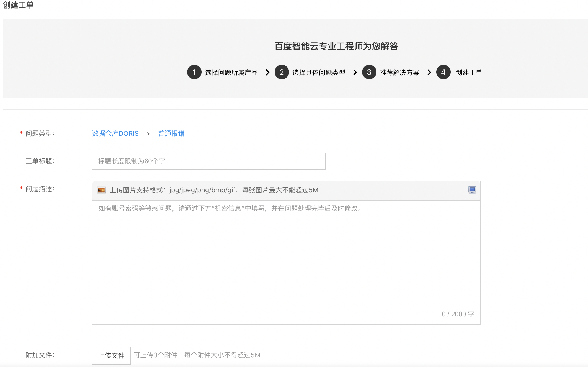Click the chevron arrow after 选择问题所属产品
The image size is (588, 369).
267,72
